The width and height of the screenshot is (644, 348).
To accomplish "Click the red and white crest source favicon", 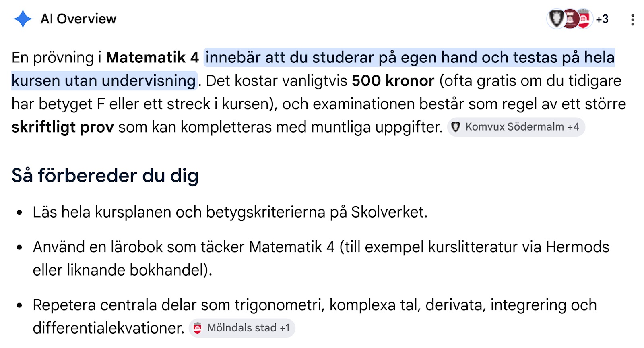I will point(584,19).
